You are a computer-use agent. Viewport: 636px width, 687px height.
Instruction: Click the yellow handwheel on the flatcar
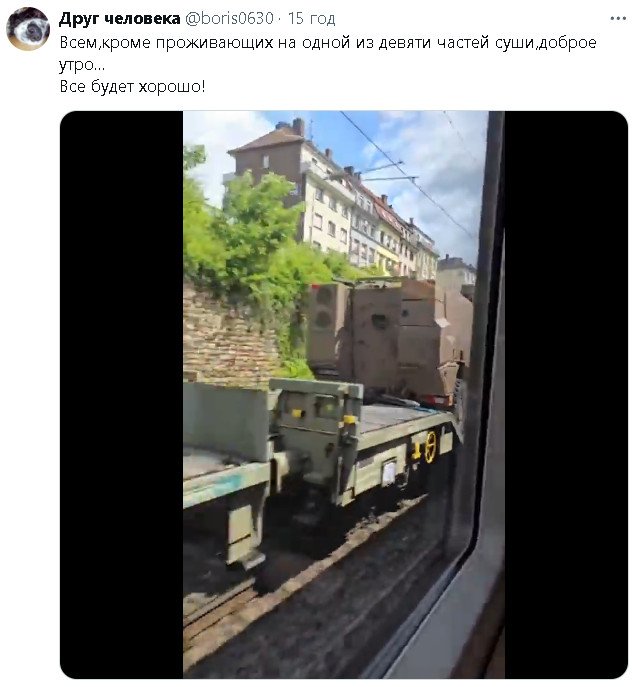(431, 446)
